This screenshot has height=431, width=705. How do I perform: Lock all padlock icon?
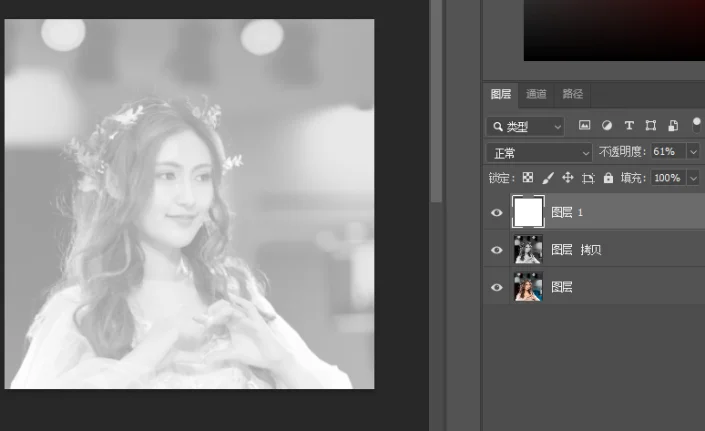[x=608, y=178]
